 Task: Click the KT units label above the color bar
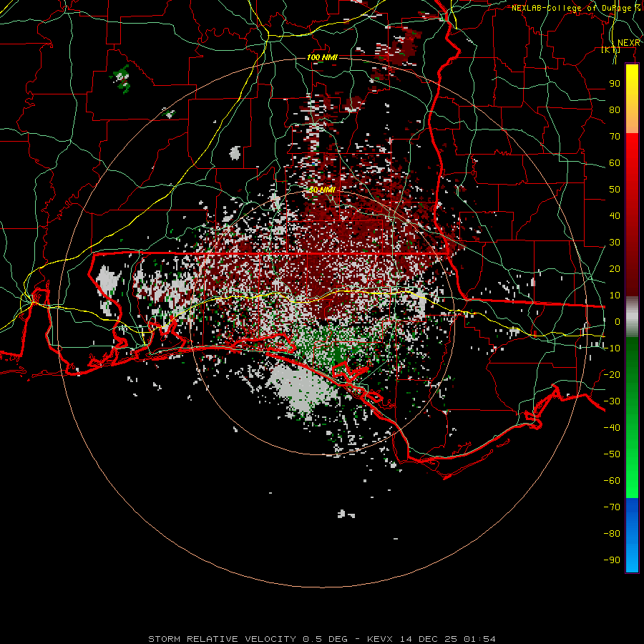(x=611, y=50)
